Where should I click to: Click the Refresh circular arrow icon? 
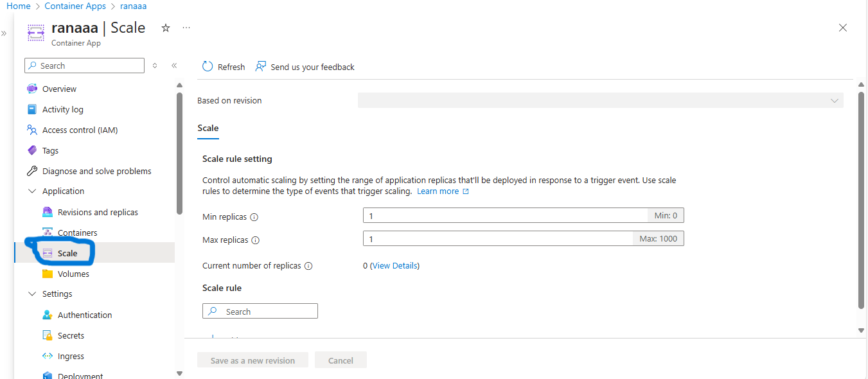(207, 67)
